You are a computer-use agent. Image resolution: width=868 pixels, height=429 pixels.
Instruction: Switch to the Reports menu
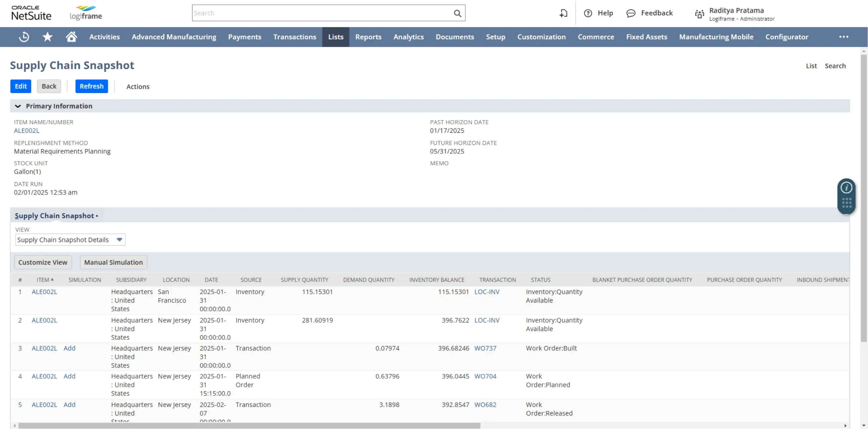tap(368, 37)
